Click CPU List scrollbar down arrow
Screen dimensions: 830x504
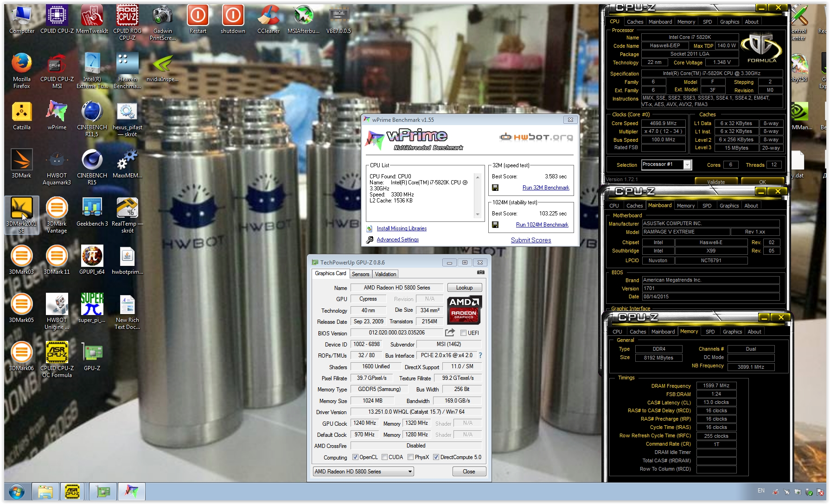point(478,214)
